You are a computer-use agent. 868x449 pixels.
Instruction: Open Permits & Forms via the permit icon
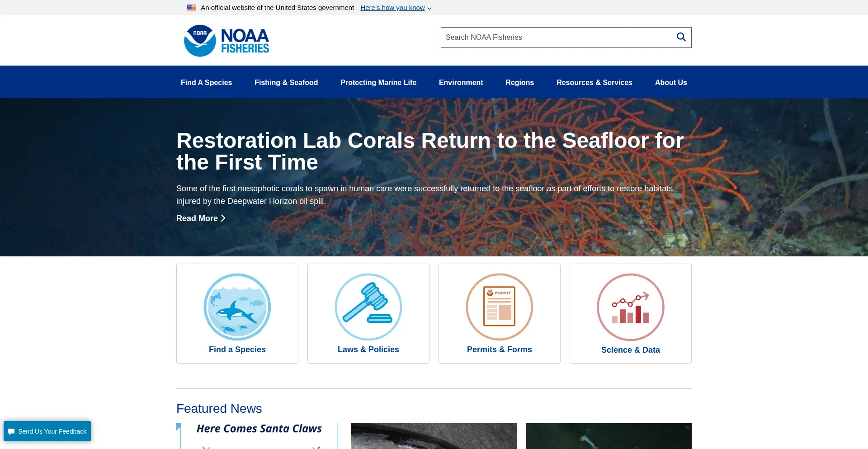[499, 307]
